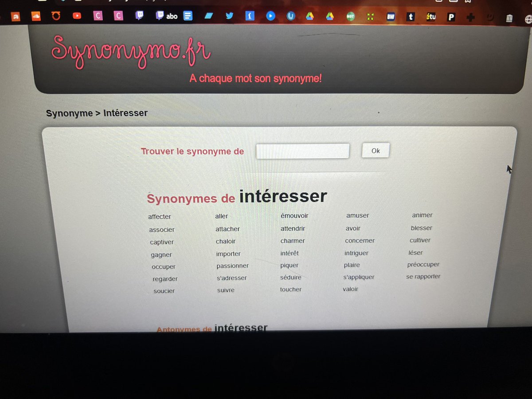This screenshot has width=532, height=399.
Task: Click the 'Synonymes de intéresser' heading
Action: [x=237, y=197]
